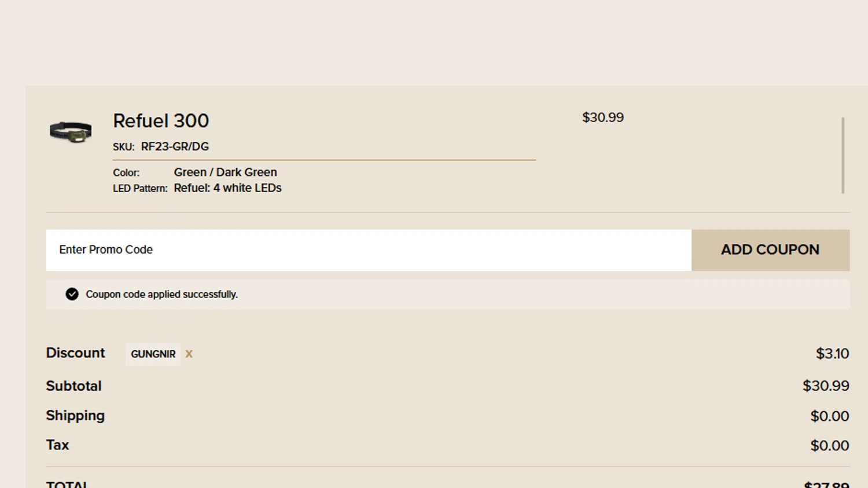Click the Refuel: 4 white LEDs pattern value
The image size is (868, 488).
pyautogui.click(x=227, y=188)
